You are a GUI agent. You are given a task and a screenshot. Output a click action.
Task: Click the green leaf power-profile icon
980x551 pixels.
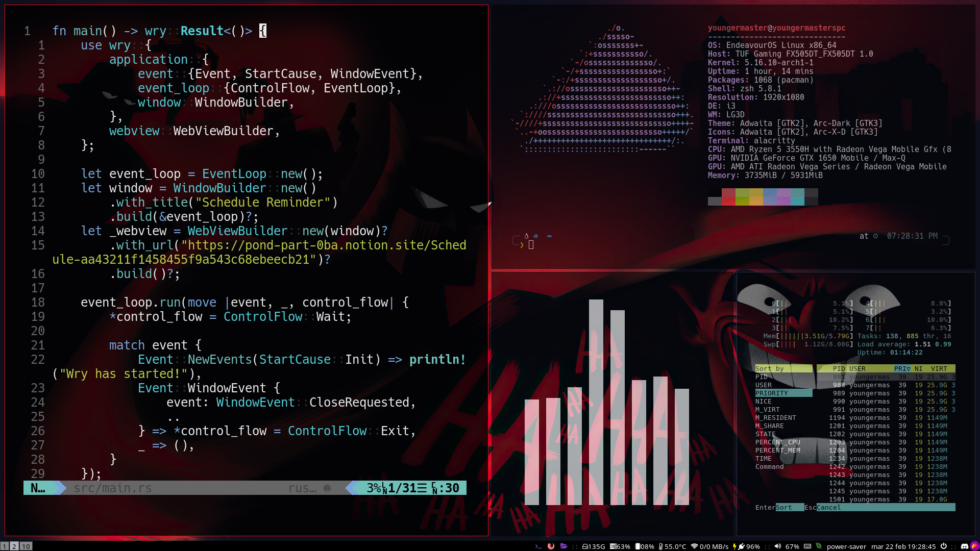coord(819,546)
